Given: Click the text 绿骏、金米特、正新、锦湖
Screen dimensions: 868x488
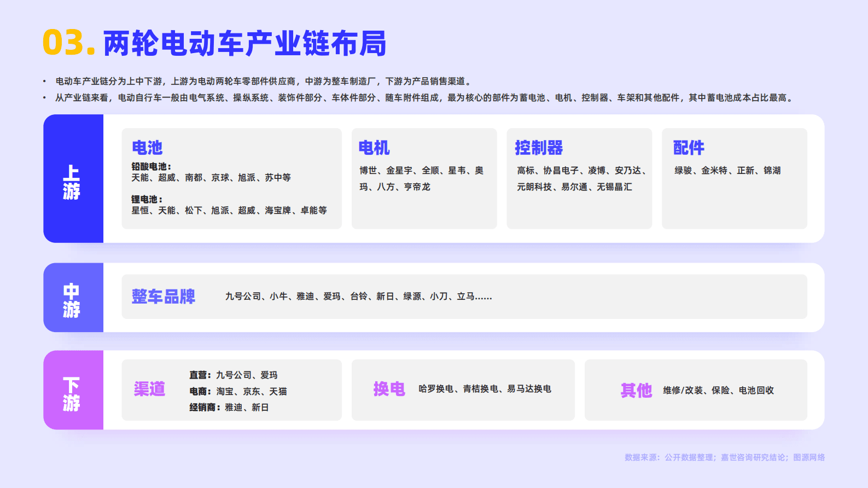Looking at the screenshot, I should [727, 171].
